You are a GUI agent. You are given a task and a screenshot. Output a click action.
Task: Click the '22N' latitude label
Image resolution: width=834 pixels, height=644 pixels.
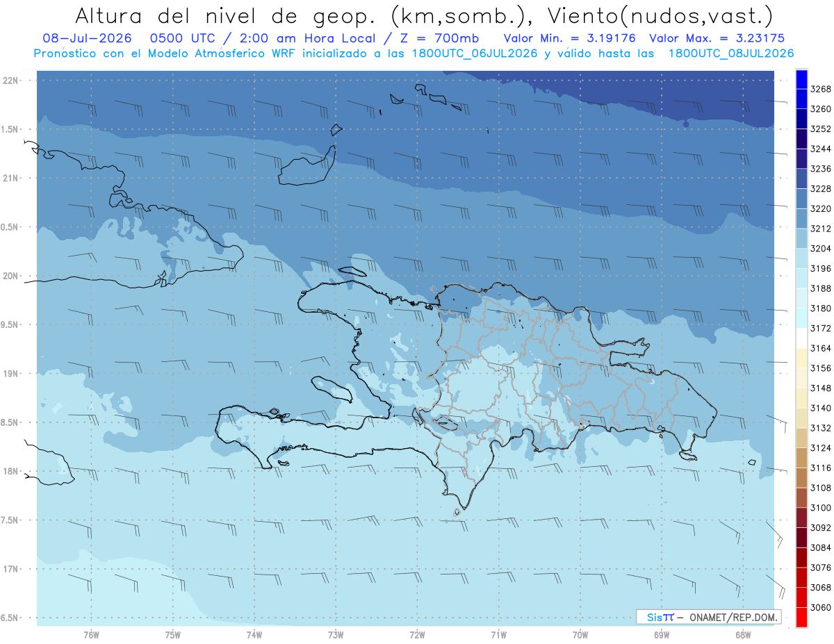[x=11, y=80]
